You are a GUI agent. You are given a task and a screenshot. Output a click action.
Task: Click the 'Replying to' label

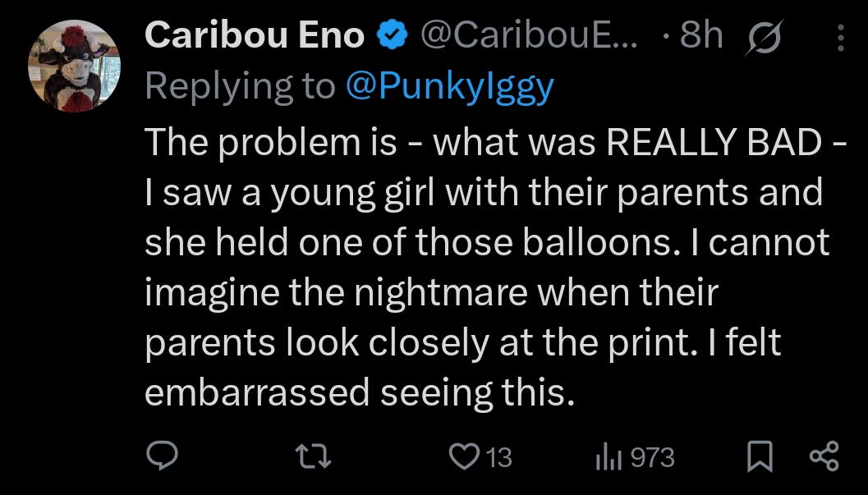pyautogui.click(x=241, y=86)
